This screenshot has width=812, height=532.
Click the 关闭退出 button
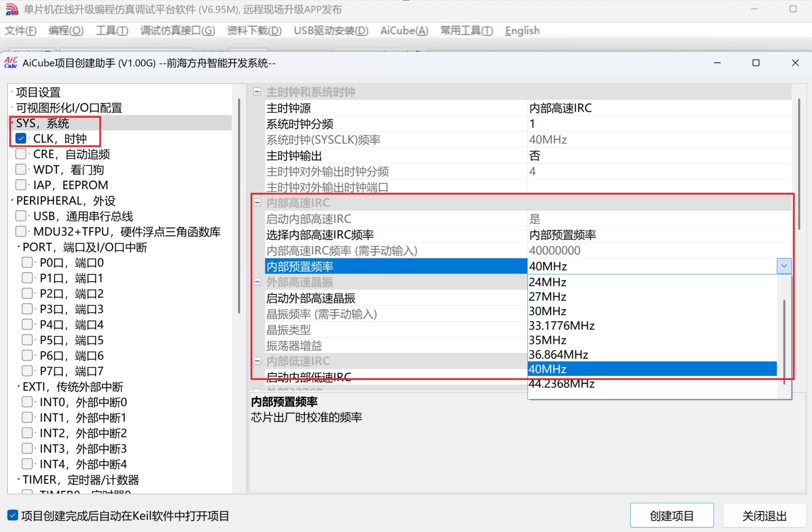click(764, 516)
